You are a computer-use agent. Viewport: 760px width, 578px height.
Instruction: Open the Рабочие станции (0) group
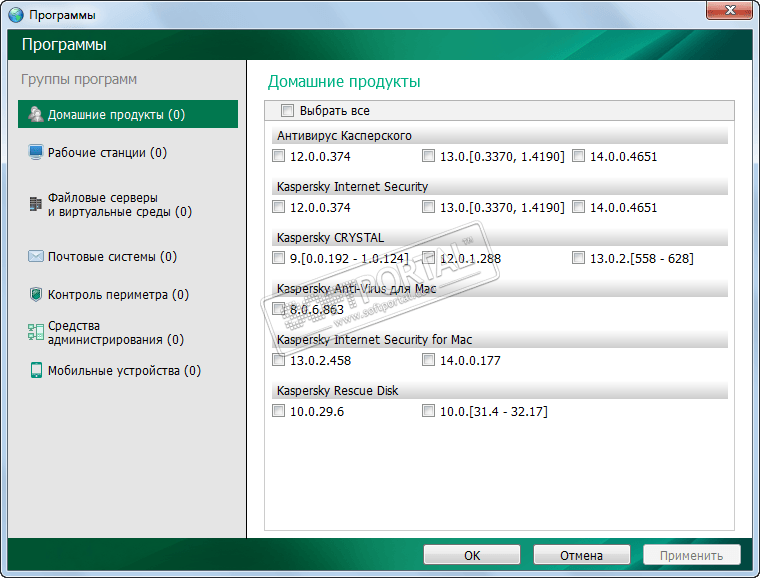(x=107, y=153)
